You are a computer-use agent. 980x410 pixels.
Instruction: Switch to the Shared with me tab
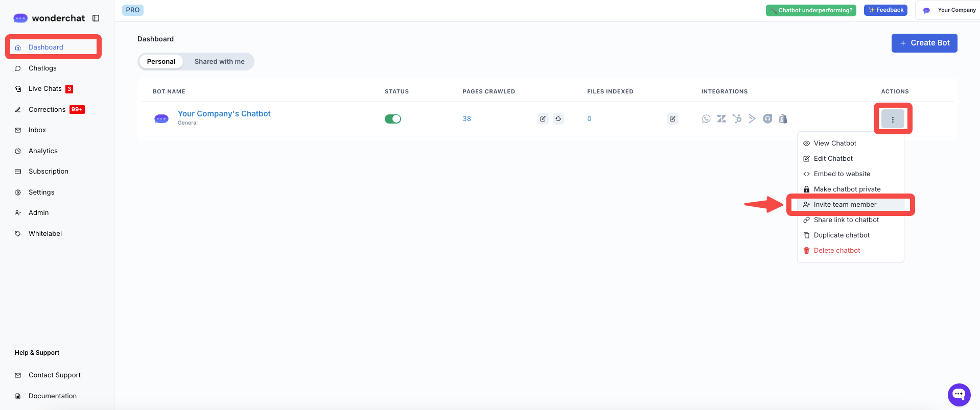pos(219,62)
